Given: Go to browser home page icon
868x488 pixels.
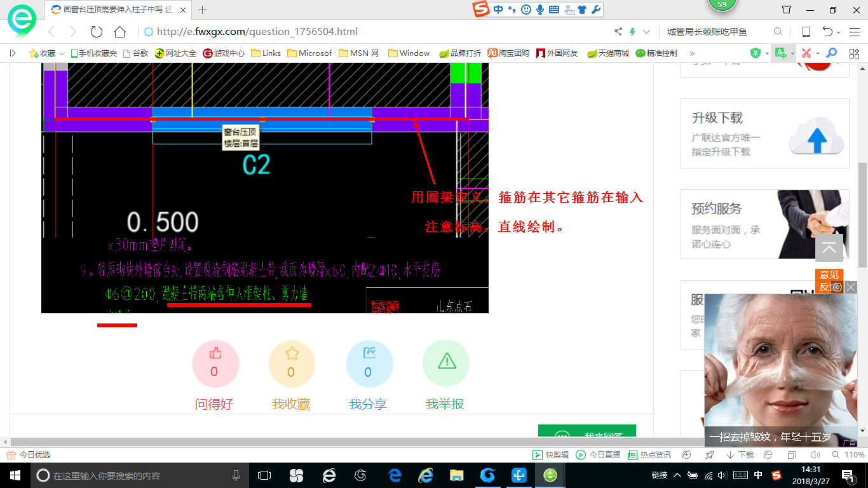Looking at the screenshot, I should tap(119, 32).
